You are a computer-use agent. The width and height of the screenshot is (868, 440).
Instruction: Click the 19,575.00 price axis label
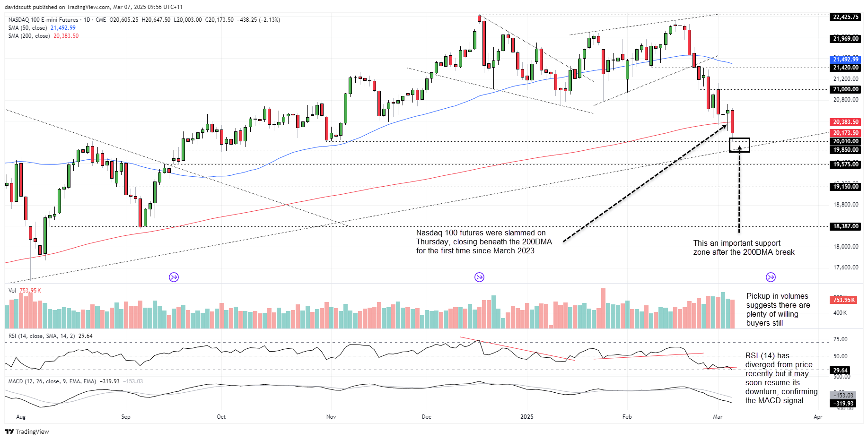(x=846, y=164)
